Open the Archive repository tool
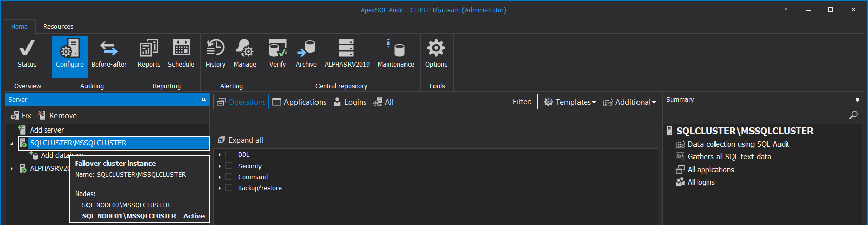 click(306, 54)
